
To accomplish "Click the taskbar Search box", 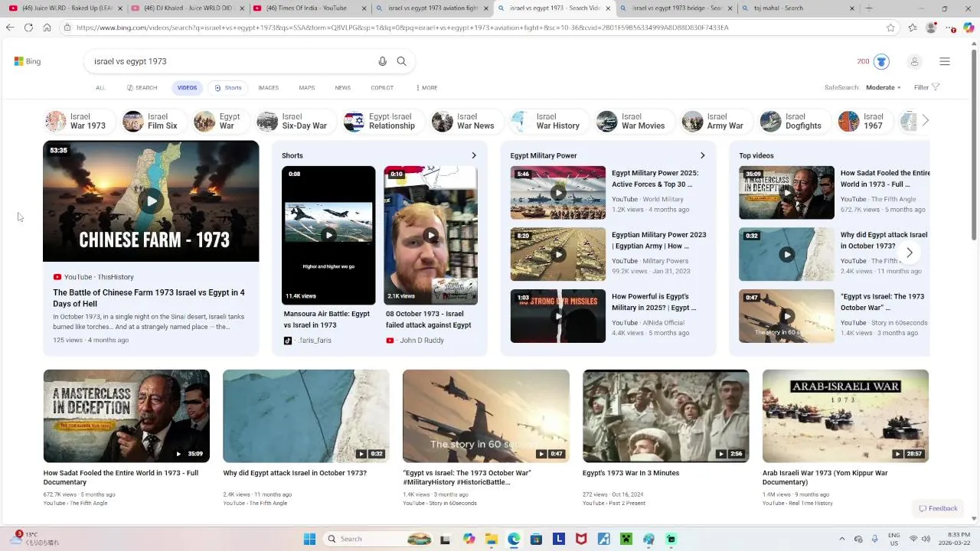I will tap(378, 539).
